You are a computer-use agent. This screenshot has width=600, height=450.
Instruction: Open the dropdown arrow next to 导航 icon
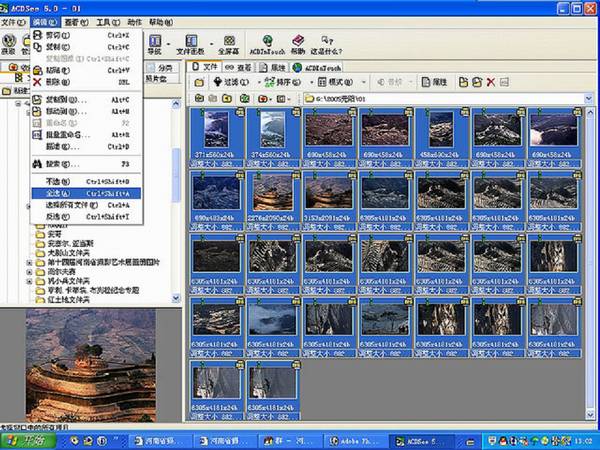click(x=169, y=44)
